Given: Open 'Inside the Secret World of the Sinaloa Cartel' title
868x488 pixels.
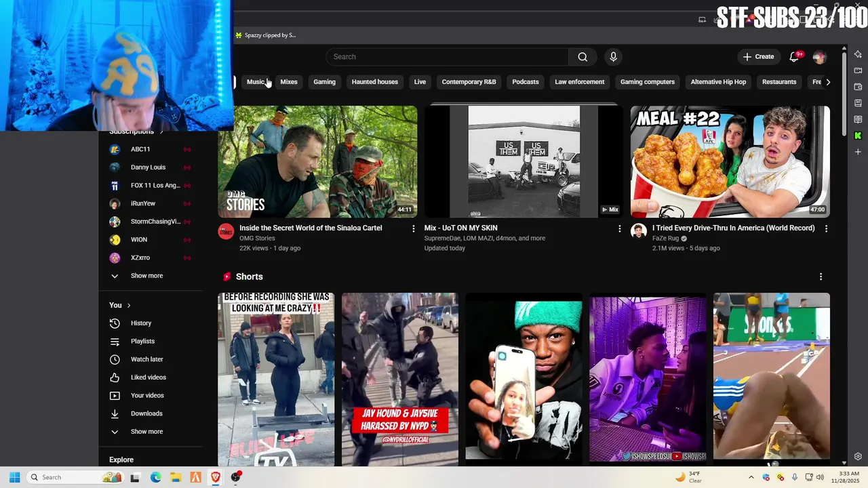Looking at the screenshot, I should pyautogui.click(x=311, y=228).
